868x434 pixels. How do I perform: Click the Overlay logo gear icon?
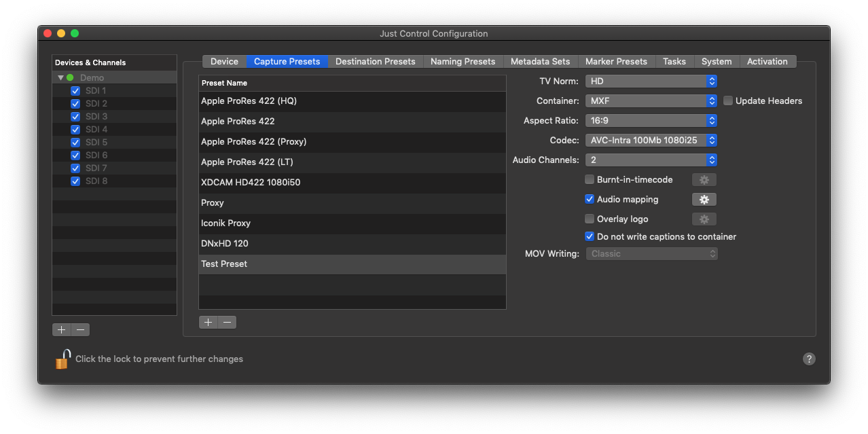click(704, 219)
